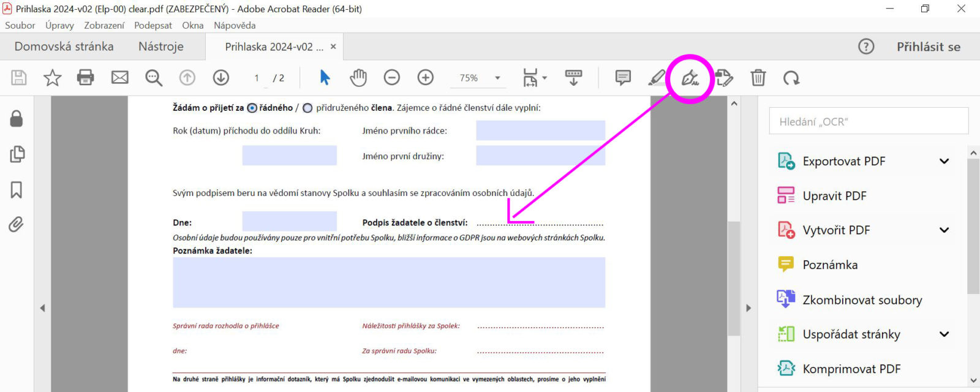Screen dimensions: 980x392
Task: Click the page number field
Action: point(257,78)
